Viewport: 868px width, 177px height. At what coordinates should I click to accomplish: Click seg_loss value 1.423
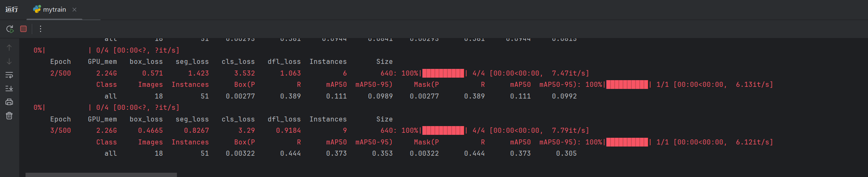tap(199, 73)
